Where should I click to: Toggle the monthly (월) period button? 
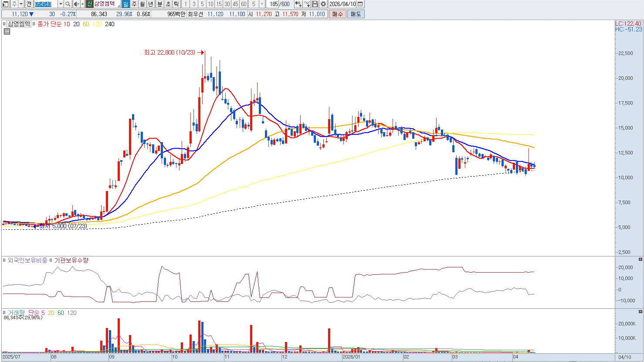[142, 4]
